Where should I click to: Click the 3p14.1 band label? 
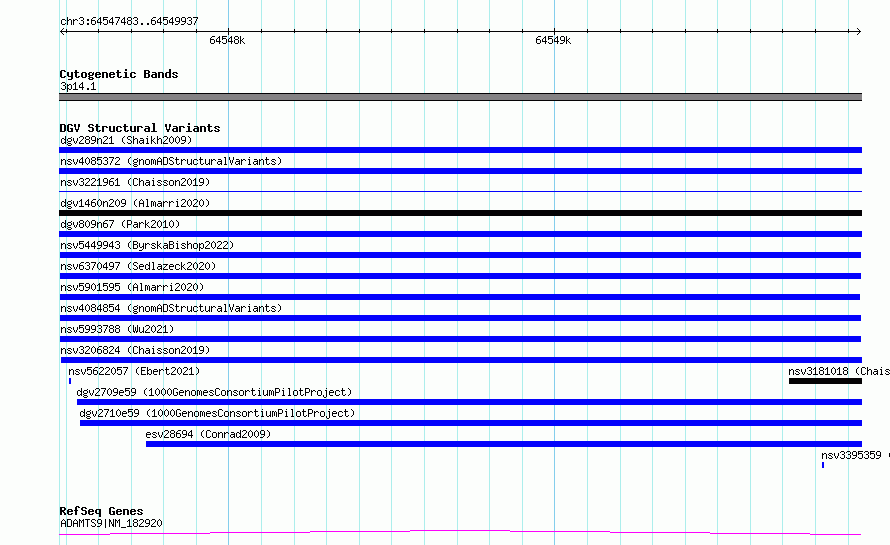(78, 86)
